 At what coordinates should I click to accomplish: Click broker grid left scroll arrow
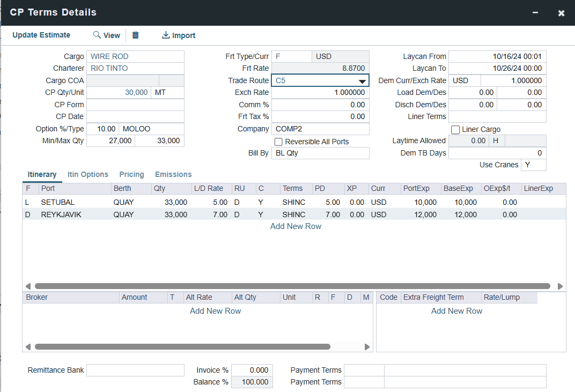pos(28,347)
